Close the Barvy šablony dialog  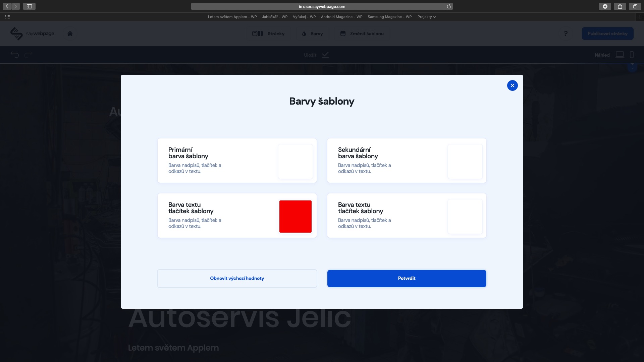(512, 85)
